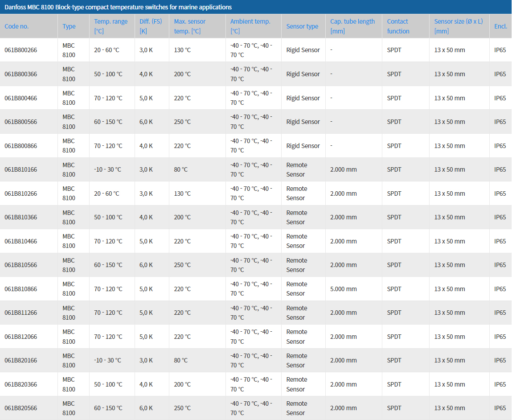The width and height of the screenshot is (512, 420).
Task: Select code number 061B800866
Action: [21, 146]
